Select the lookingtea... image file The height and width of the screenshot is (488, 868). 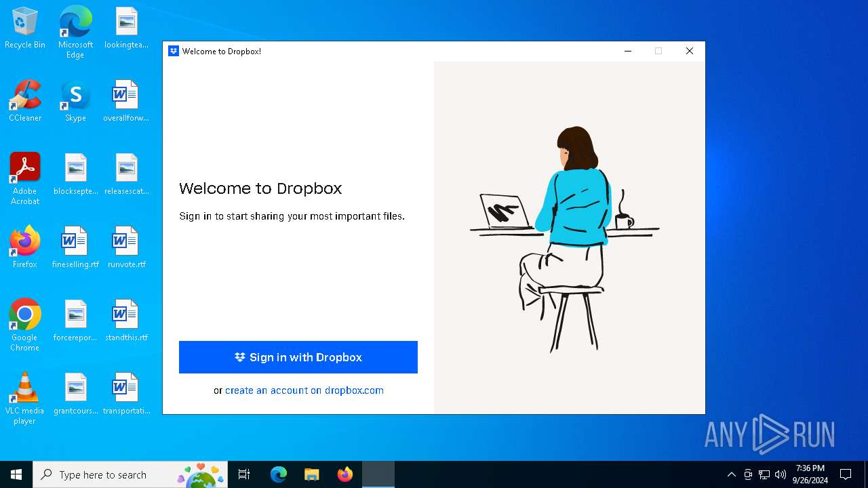pyautogui.click(x=126, y=28)
